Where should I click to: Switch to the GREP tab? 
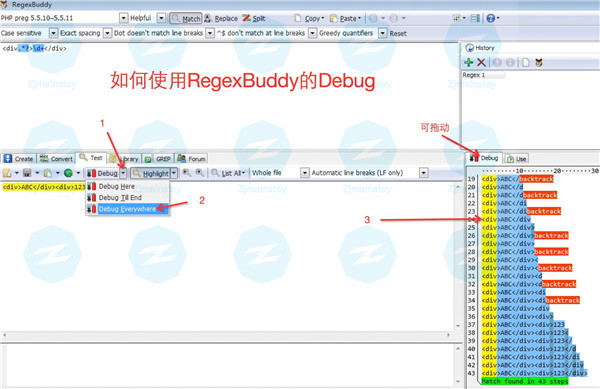click(x=158, y=159)
